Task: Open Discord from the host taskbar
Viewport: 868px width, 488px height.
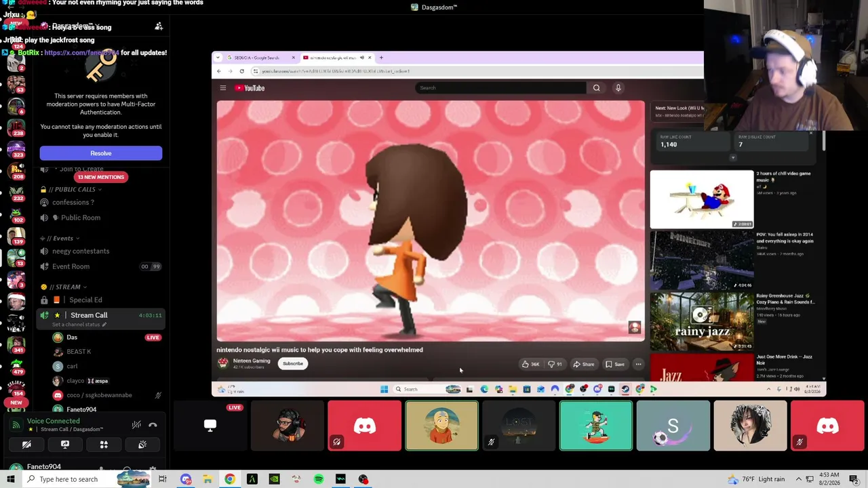Action: 186,479
